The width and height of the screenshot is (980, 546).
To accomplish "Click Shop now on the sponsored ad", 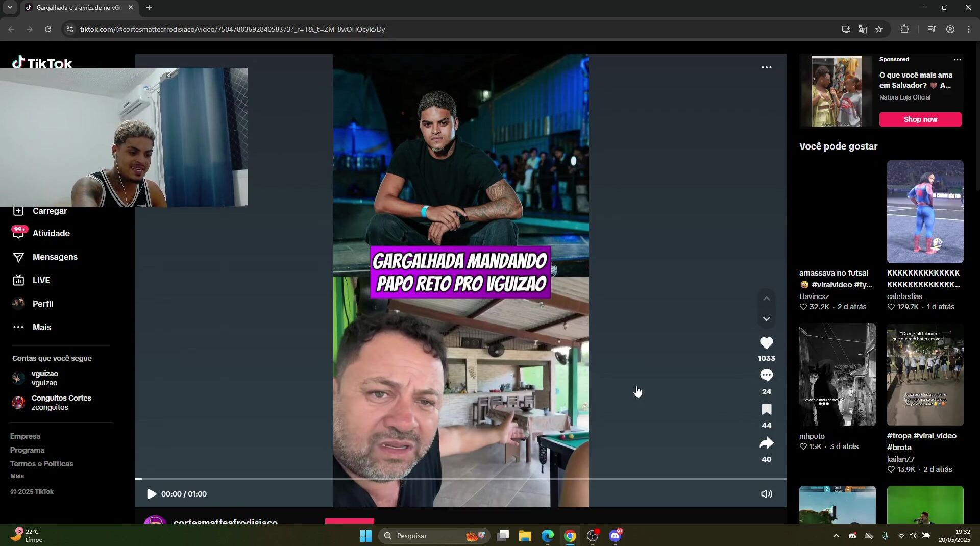I will pos(920,119).
